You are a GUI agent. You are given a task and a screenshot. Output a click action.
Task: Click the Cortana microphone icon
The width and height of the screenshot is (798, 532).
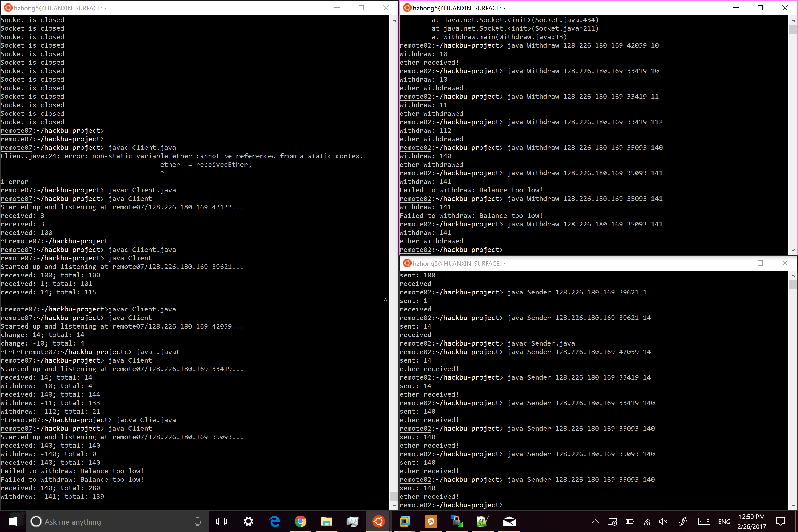(x=197, y=521)
